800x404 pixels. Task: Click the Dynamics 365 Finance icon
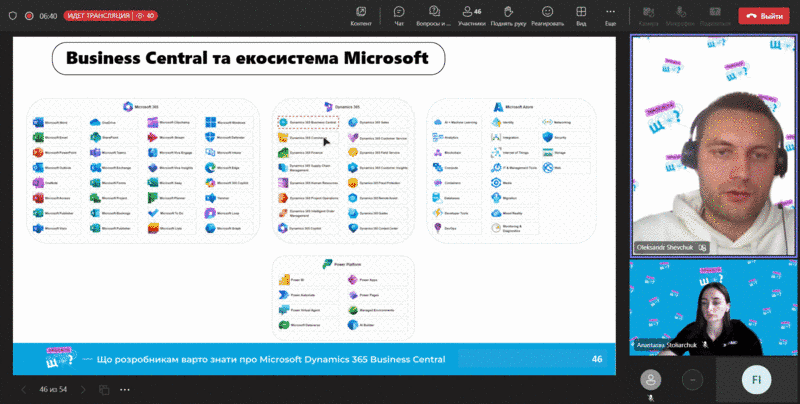coord(283,153)
